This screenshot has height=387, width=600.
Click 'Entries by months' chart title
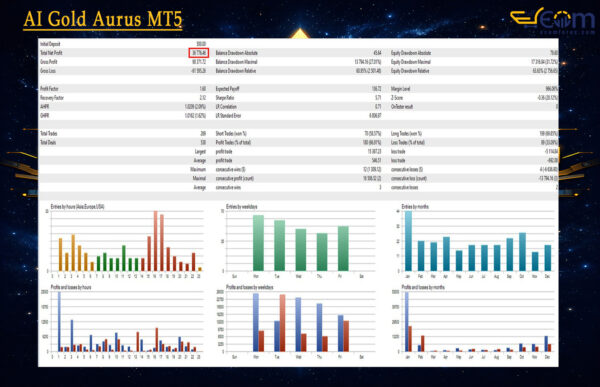tap(415, 207)
